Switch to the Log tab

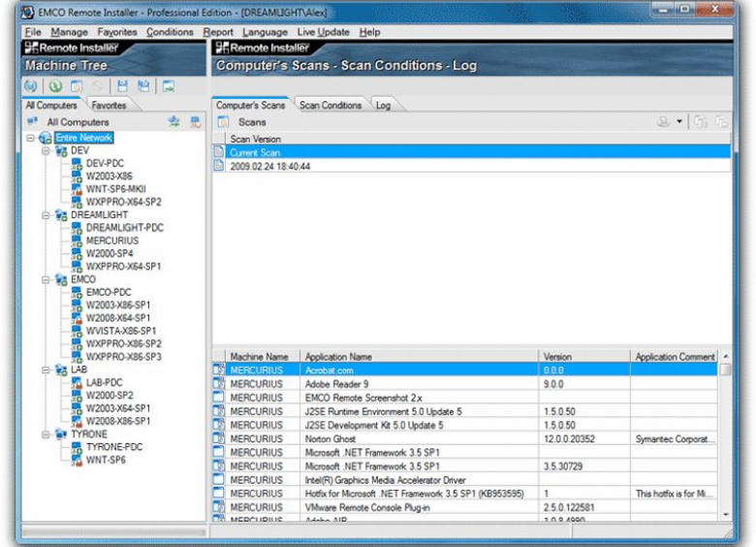(x=383, y=105)
